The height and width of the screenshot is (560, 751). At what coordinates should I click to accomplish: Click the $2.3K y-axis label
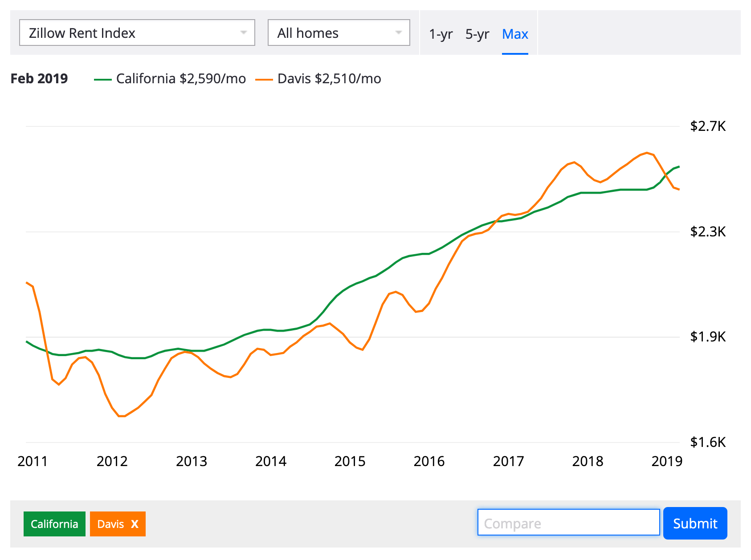707,231
